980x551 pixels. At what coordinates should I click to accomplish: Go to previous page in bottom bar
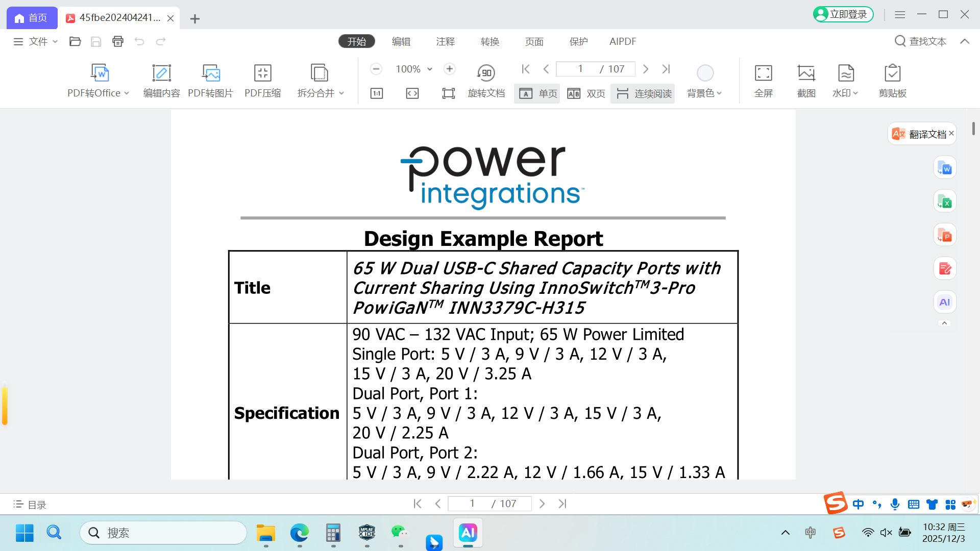tap(438, 504)
